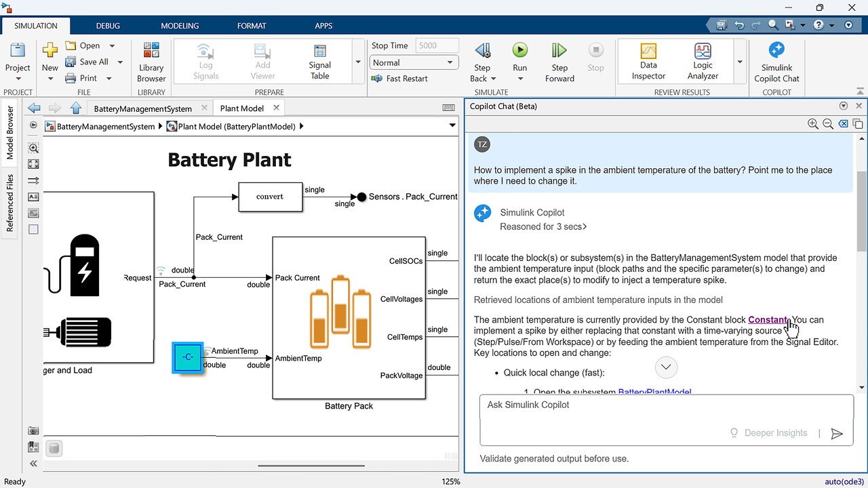
Task: Expand the Prepare gallery dropdown
Action: tap(358, 62)
